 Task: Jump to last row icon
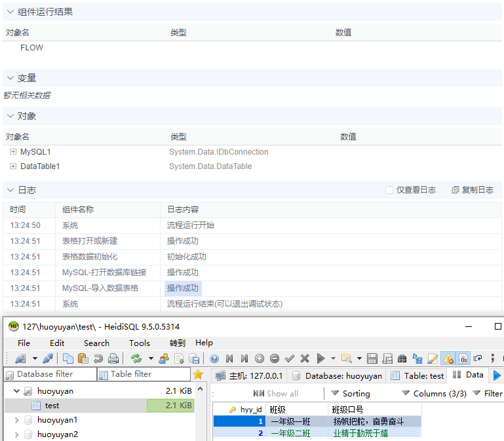[x=244, y=358]
